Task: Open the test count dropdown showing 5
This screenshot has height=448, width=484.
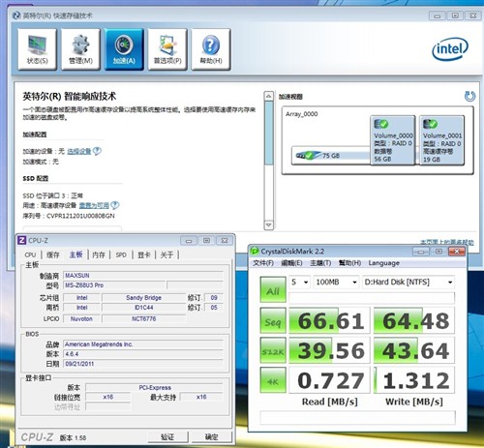Action: pos(300,283)
